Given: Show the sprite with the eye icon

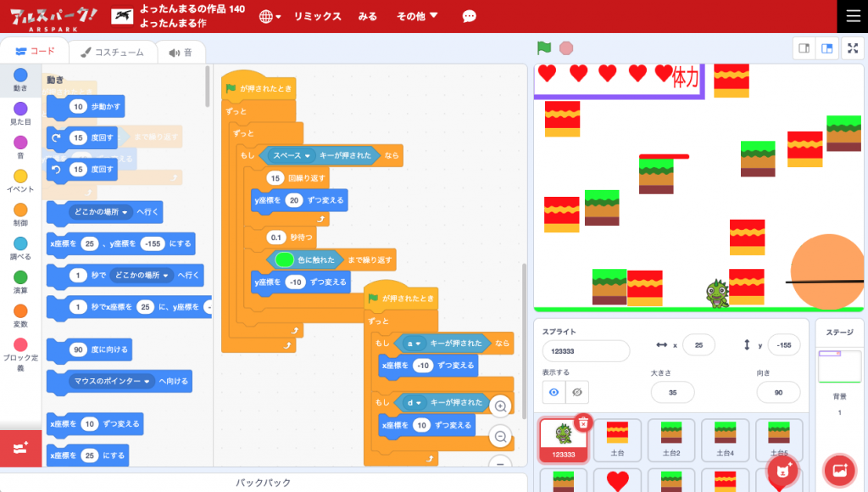Looking at the screenshot, I should [554, 392].
